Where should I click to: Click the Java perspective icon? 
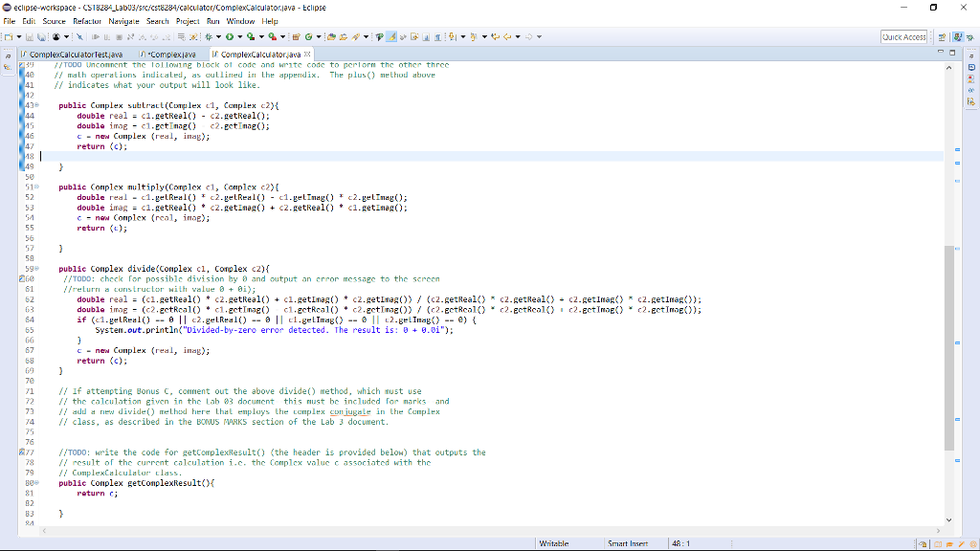point(958,36)
